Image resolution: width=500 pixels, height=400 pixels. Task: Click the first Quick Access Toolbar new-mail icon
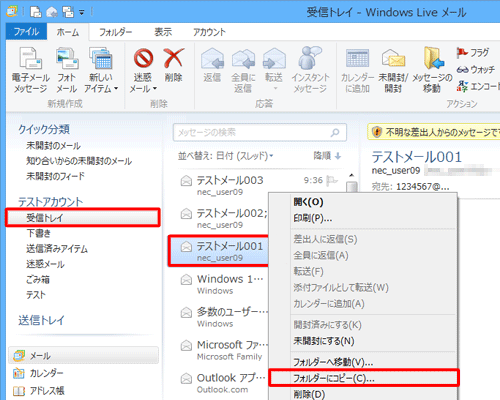36,12
